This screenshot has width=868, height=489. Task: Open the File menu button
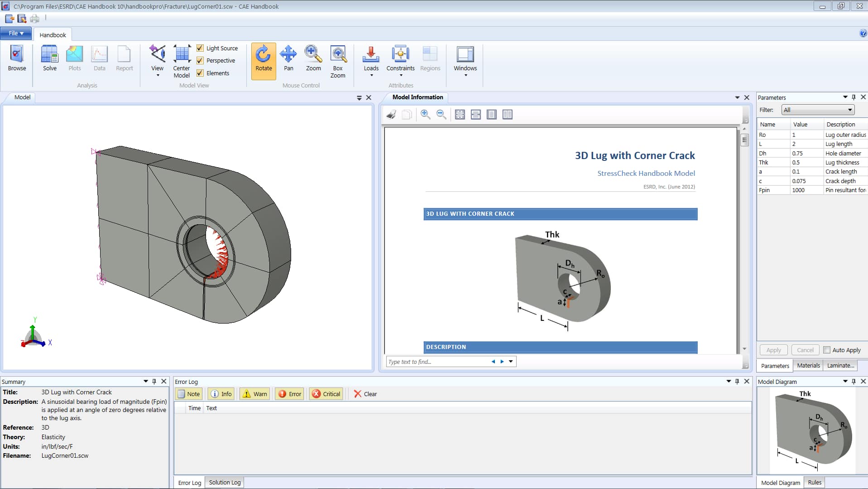pyautogui.click(x=16, y=33)
